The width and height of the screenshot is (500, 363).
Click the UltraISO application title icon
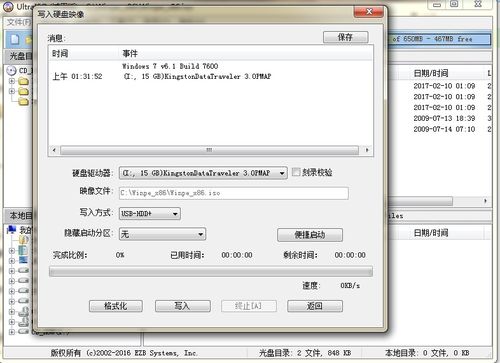(x=8, y=6)
